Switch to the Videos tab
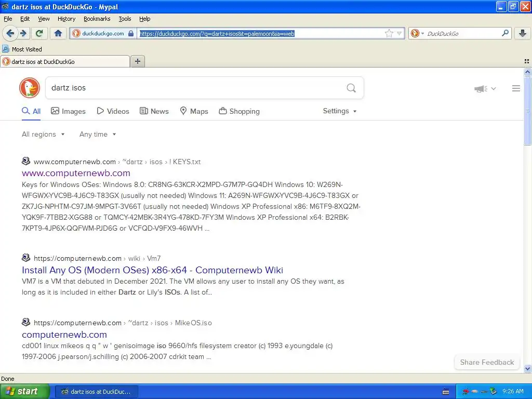Viewport: 532px width, 399px height. click(113, 111)
